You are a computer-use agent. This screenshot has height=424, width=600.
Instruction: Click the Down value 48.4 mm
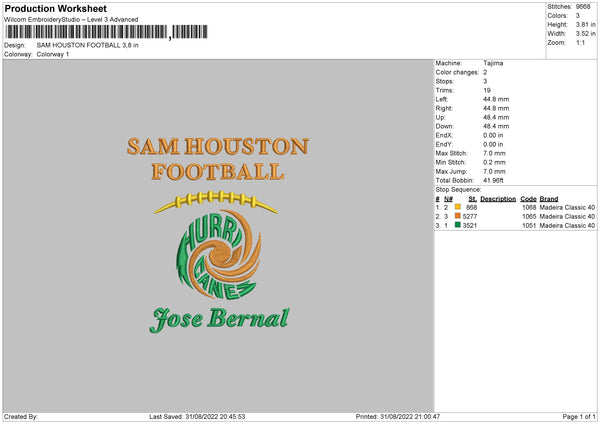tap(496, 126)
